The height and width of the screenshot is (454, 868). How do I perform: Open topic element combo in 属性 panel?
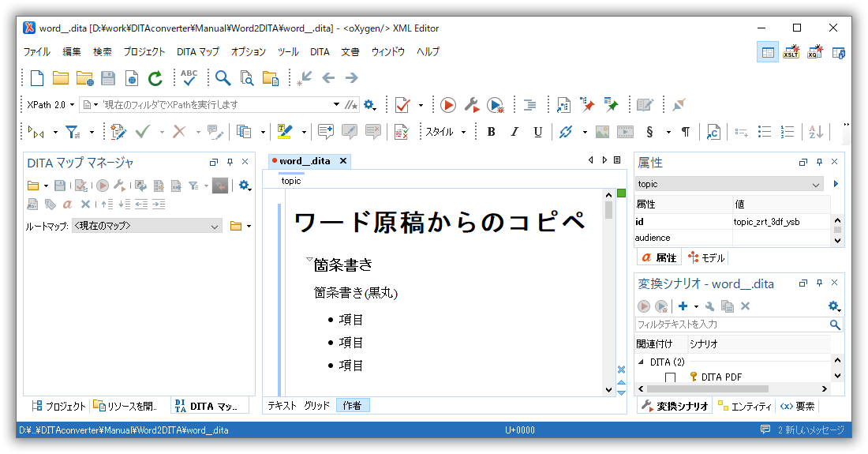pos(729,184)
